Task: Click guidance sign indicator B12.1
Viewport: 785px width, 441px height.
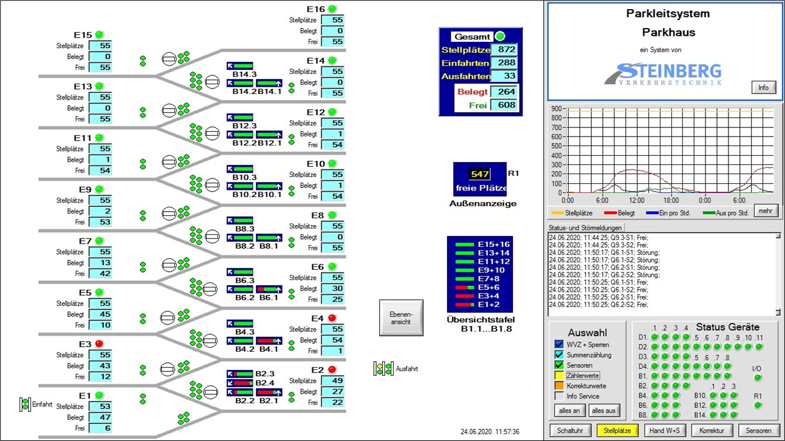Action: click(x=269, y=135)
